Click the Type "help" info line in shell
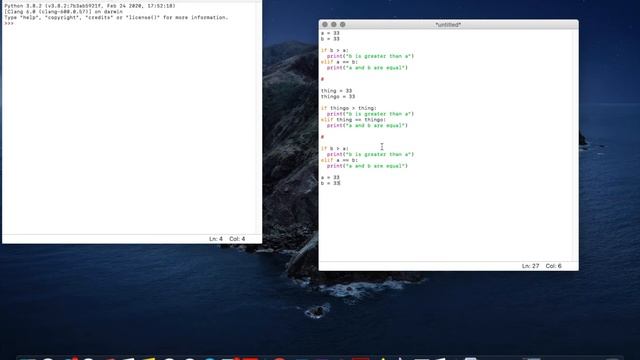The height and width of the screenshot is (360, 640). [116, 18]
